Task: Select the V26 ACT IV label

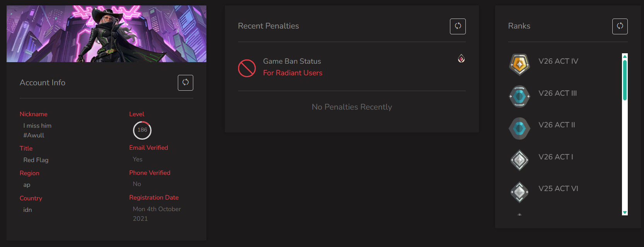Action: [x=558, y=61]
